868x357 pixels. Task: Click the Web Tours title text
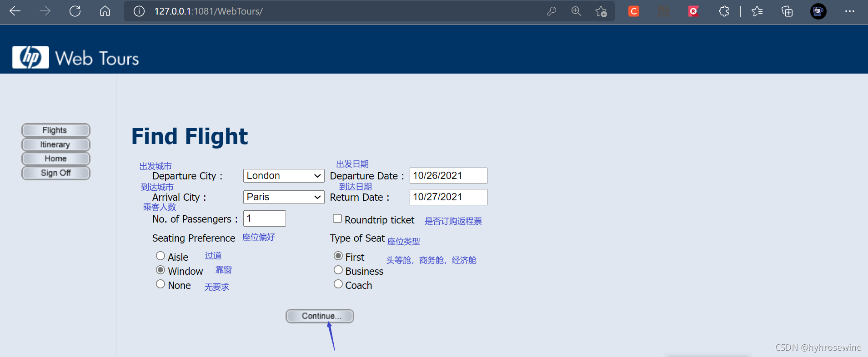(x=97, y=59)
